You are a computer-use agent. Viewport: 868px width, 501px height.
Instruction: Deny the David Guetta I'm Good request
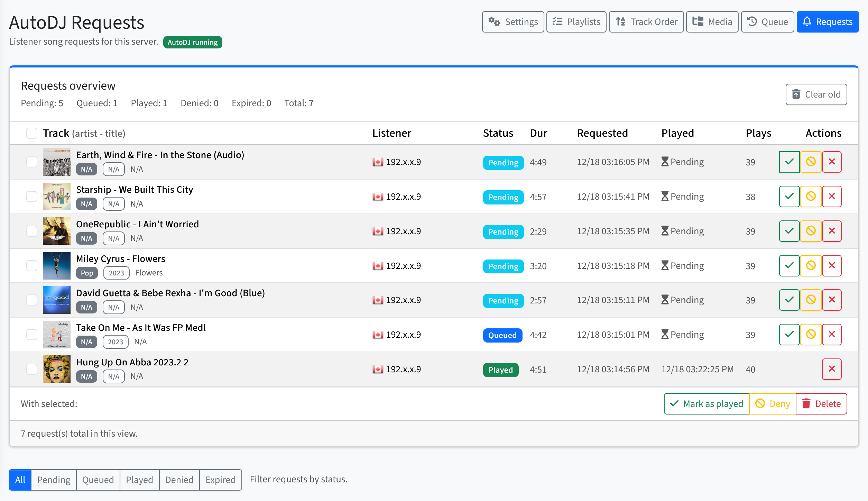click(x=811, y=300)
